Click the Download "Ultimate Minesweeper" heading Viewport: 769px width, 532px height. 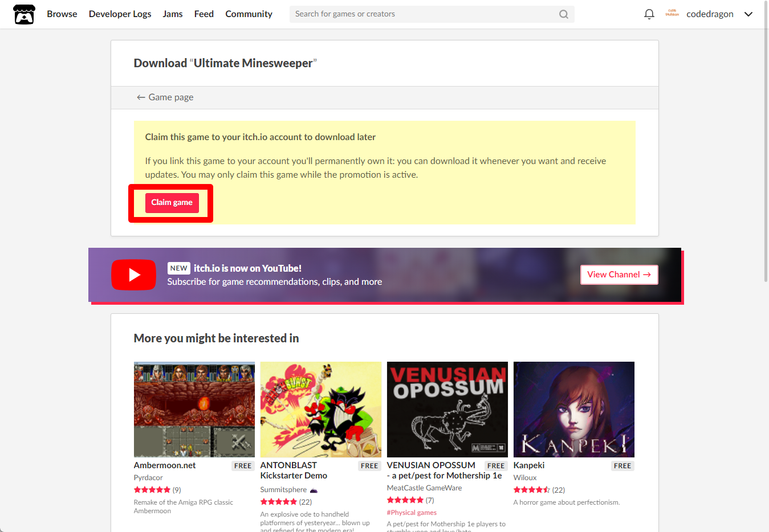pyautogui.click(x=225, y=63)
